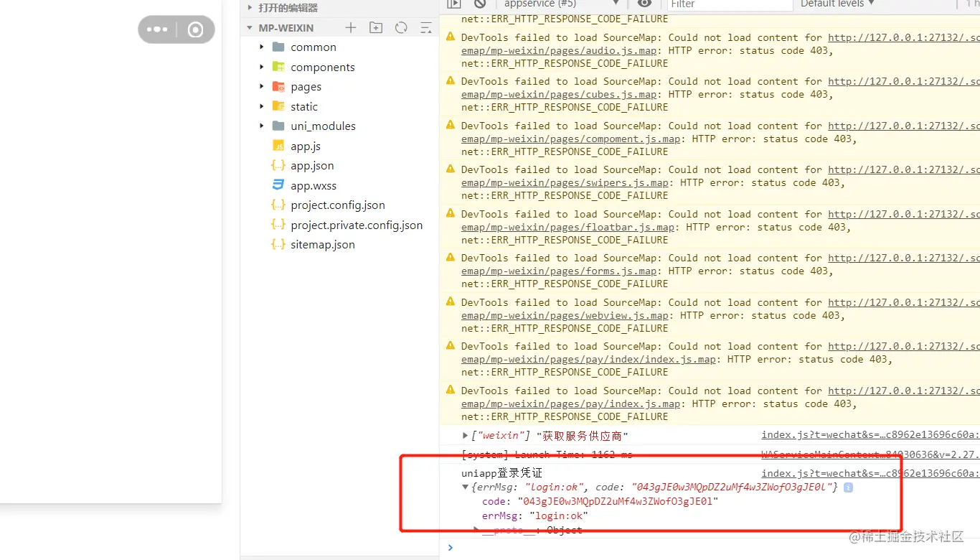Expand the ["weixin"] array in console

(466, 436)
